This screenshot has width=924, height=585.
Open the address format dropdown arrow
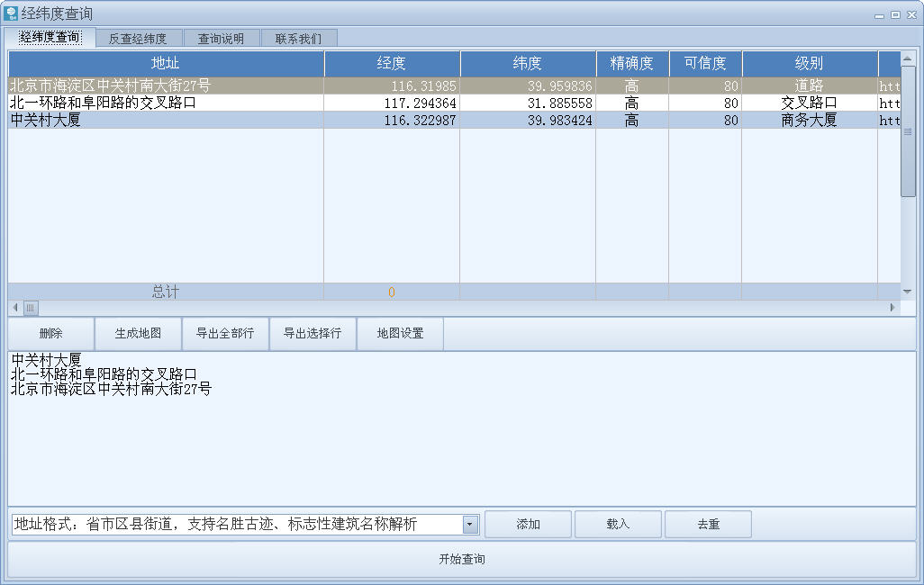click(x=470, y=525)
